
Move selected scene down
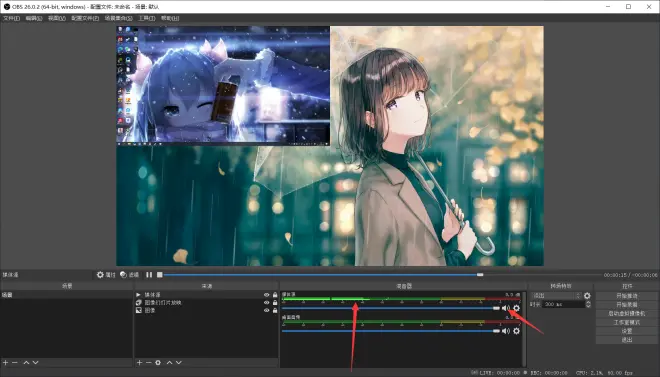(35, 362)
